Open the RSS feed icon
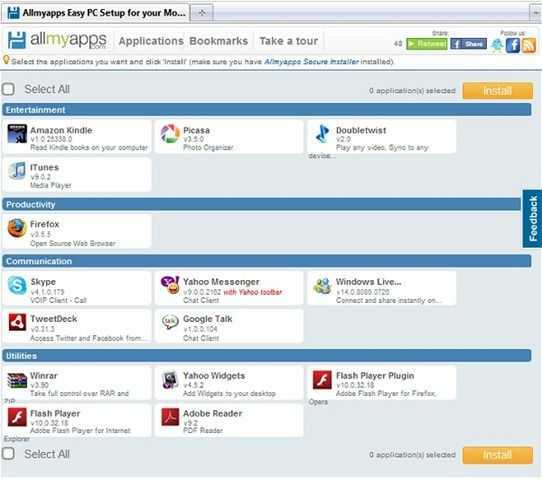The image size is (542, 480). tap(529, 45)
